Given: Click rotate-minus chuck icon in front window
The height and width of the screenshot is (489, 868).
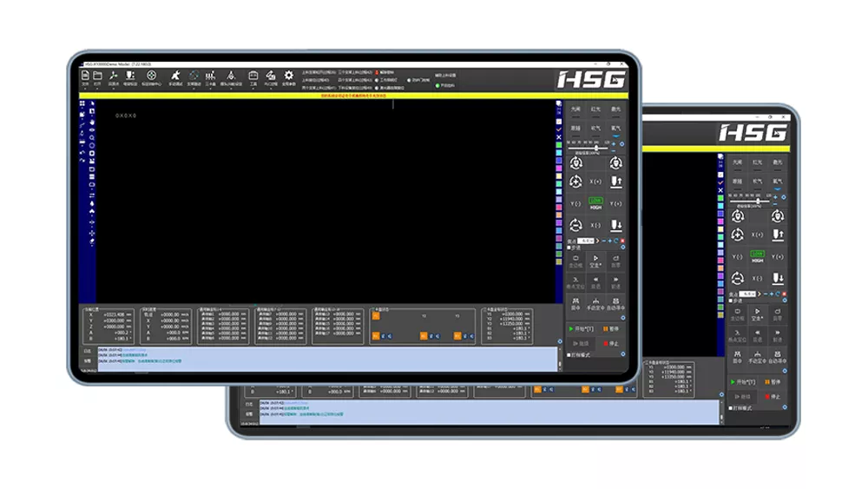Looking at the screenshot, I should pos(575,226).
